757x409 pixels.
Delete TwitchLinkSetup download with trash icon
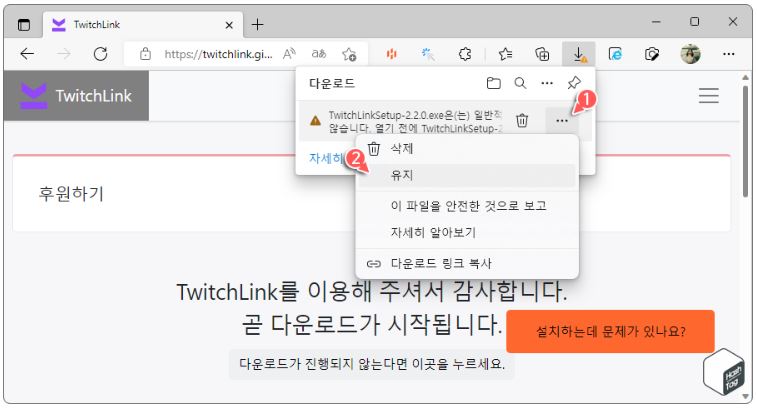point(522,120)
